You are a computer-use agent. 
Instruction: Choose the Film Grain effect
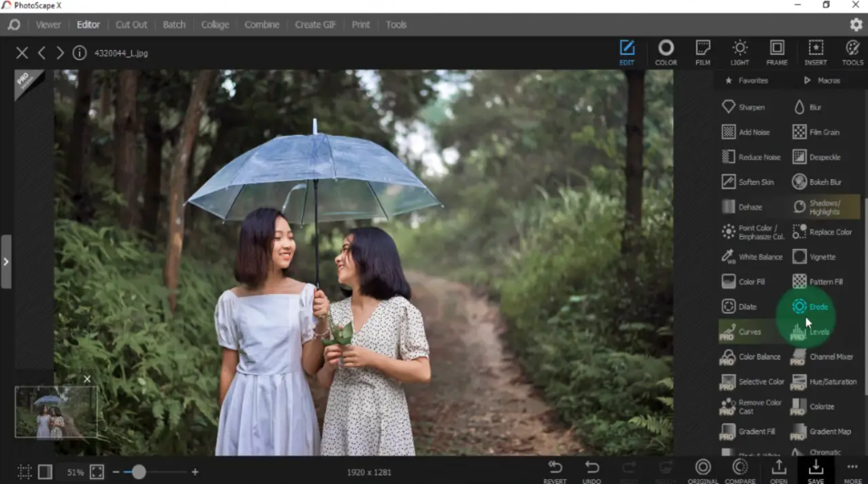coord(816,132)
